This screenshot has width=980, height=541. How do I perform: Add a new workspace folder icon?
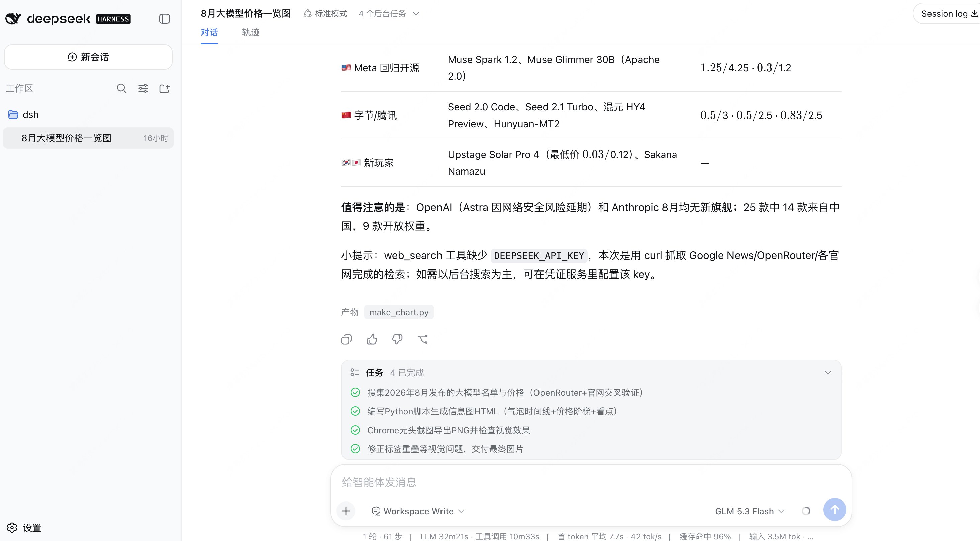coord(164,88)
